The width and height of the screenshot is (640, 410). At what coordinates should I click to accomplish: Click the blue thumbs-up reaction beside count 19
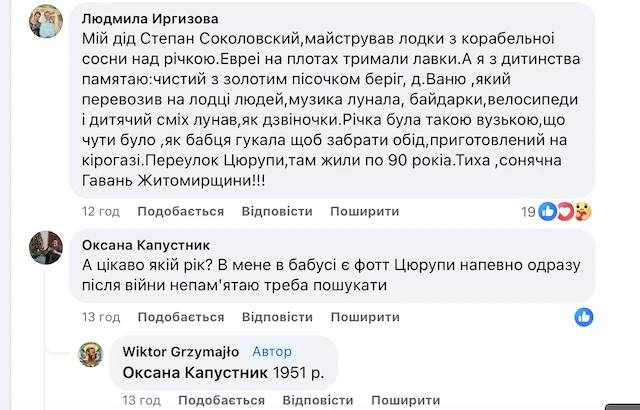[x=548, y=211]
